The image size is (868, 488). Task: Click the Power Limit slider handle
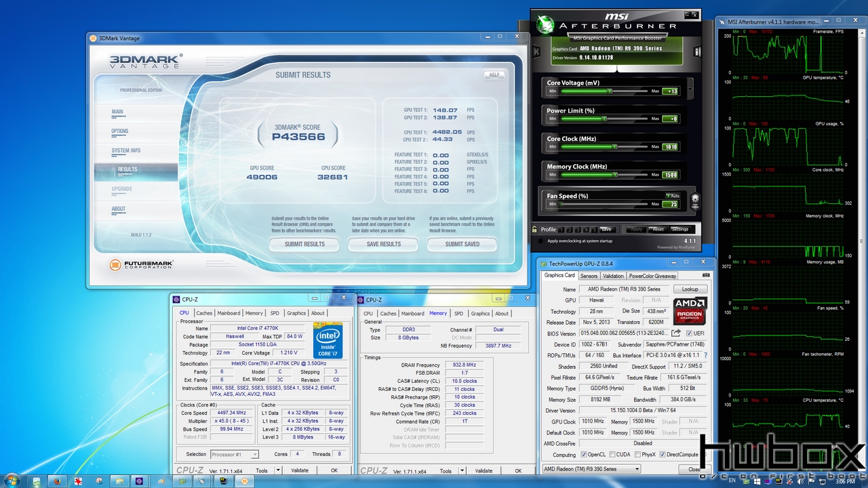(603, 119)
